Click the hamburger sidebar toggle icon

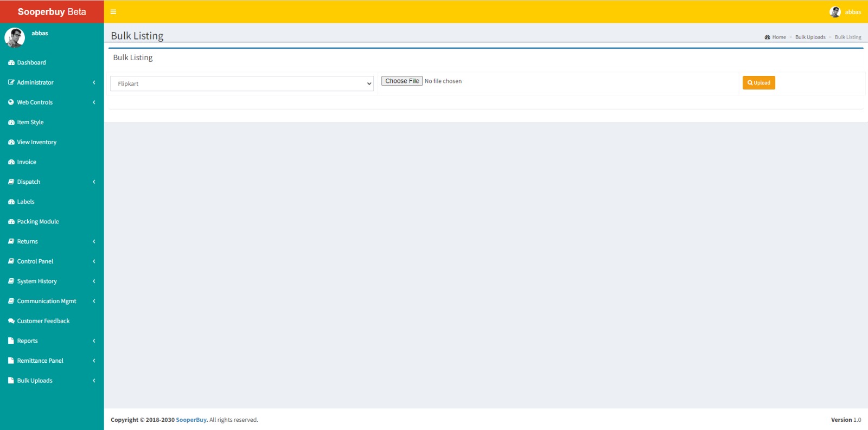pos(113,12)
